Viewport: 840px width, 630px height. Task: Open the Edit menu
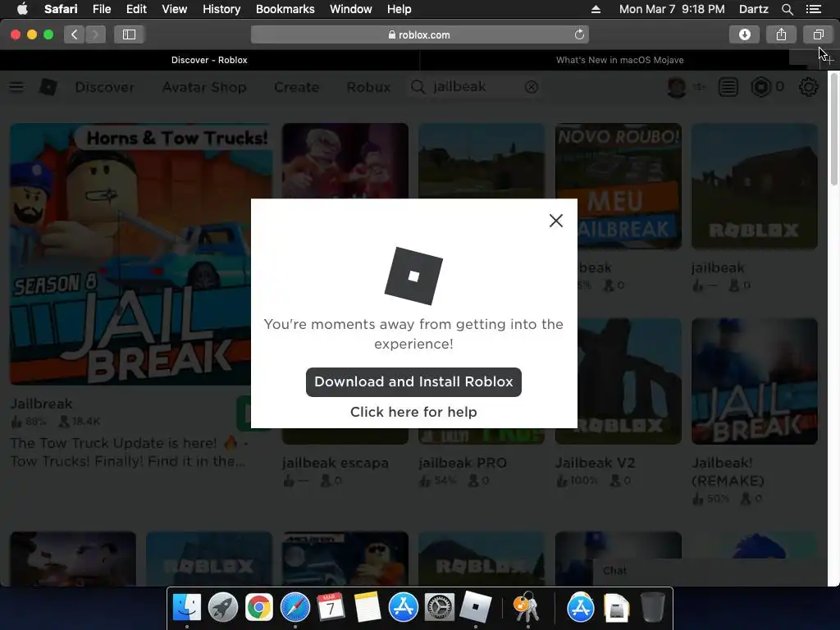pos(136,9)
